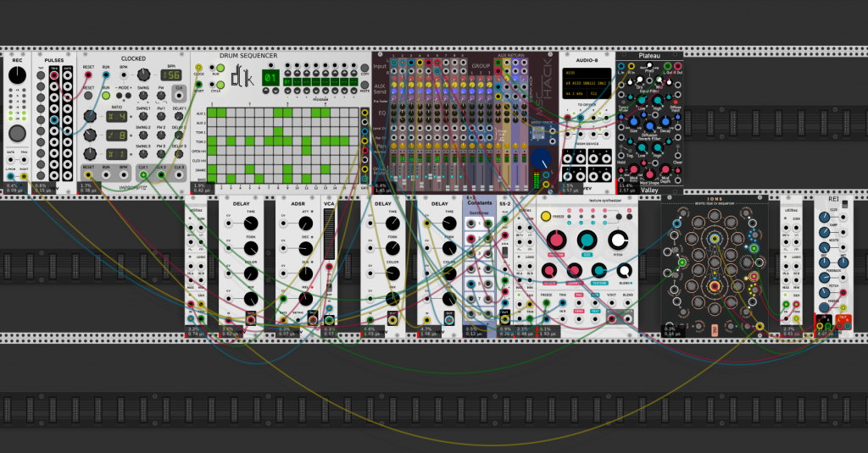Click texture synthesizer TRIG input jack
The width and height of the screenshot is (868, 453).
[563, 303]
